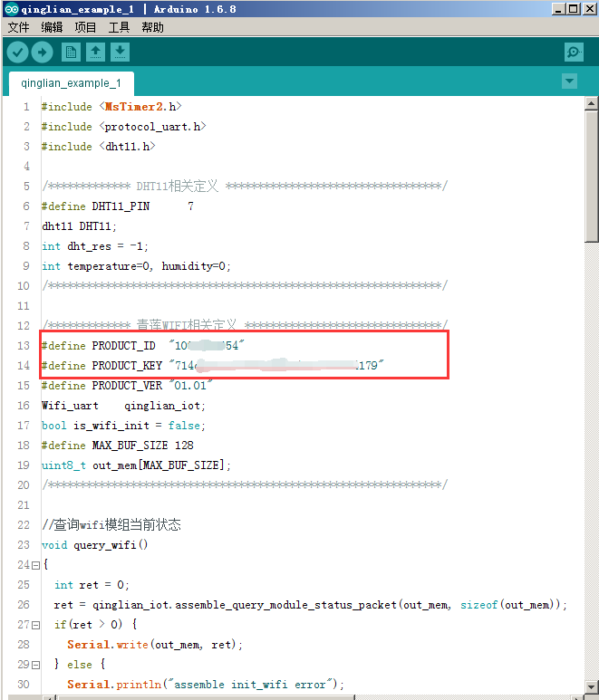Screen dimensions: 599x700
Task: Click the MsTimer2 include on line 1
Action: [111, 107]
